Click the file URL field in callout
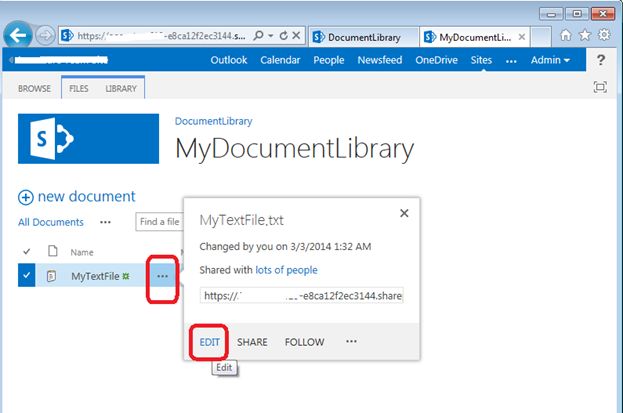The width and height of the screenshot is (623, 413). tap(302, 296)
